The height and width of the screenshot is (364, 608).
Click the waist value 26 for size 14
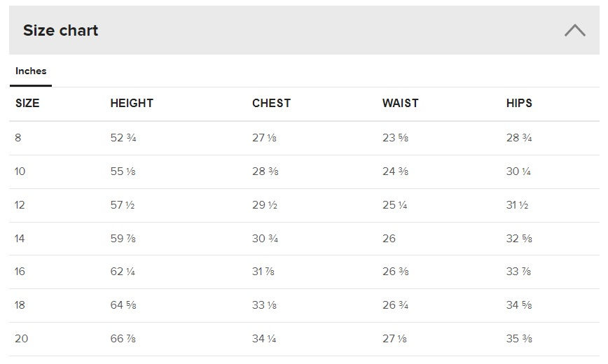click(389, 239)
